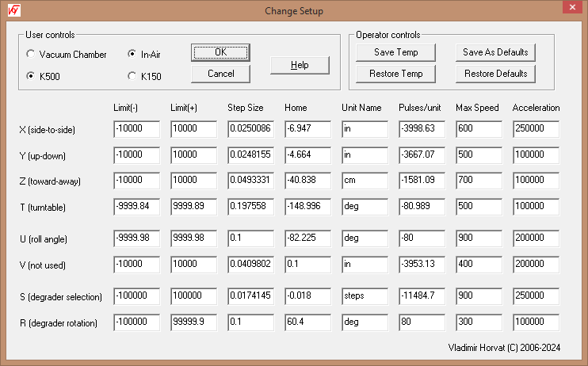Click X Home field -6.947
This screenshot has height=366, width=588.
click(308, 129)
